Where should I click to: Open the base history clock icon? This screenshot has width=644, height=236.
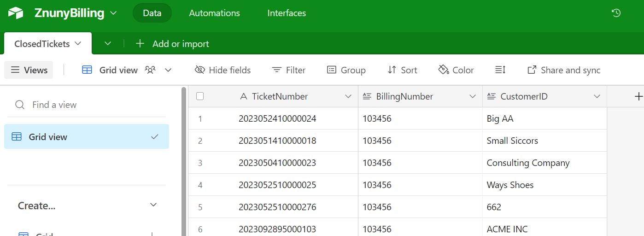[616, 13]
